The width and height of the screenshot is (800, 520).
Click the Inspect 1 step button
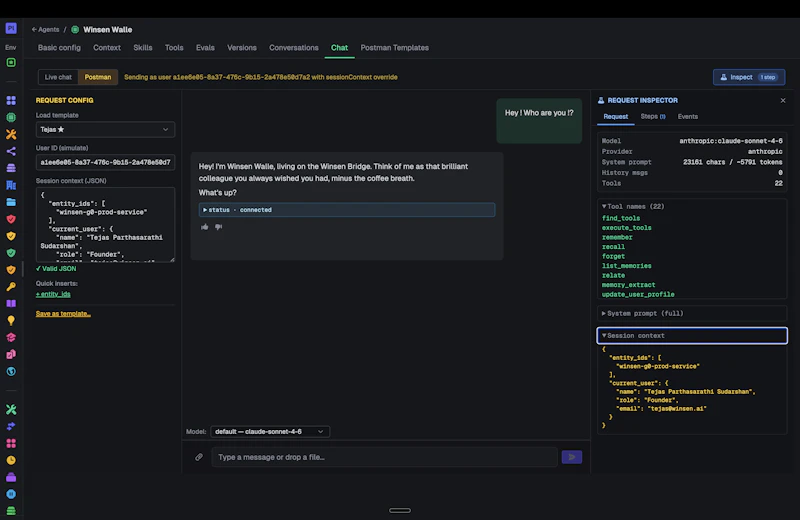[748, 77]
